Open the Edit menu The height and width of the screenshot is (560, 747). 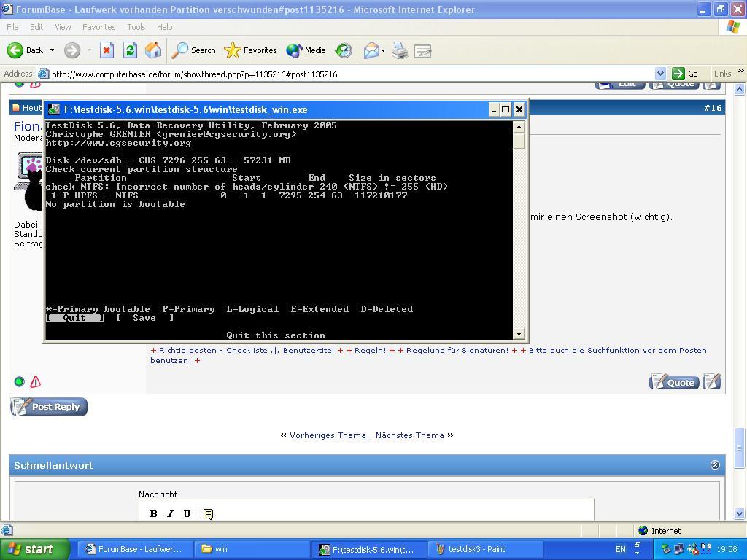[x=36, y=27]
